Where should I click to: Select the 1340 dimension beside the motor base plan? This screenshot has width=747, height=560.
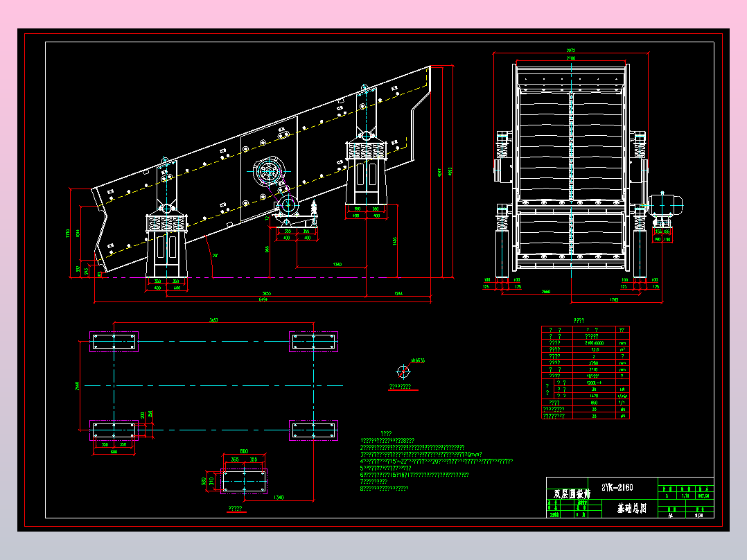coord(279,497)
